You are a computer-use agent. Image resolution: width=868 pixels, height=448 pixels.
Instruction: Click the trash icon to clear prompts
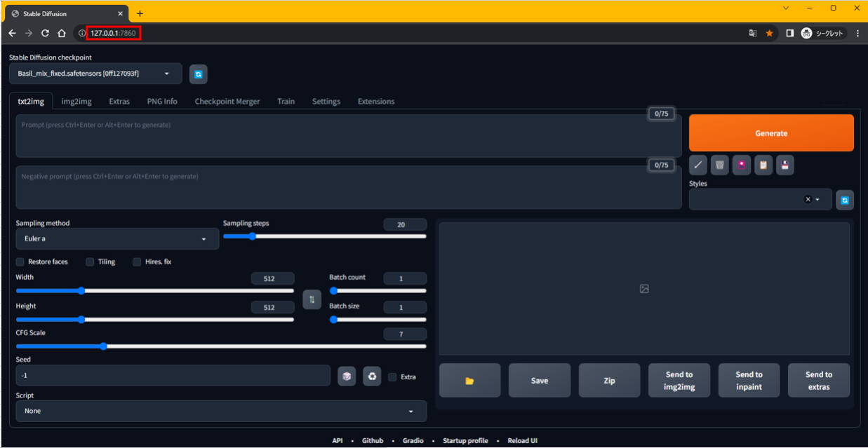point(719,165)
